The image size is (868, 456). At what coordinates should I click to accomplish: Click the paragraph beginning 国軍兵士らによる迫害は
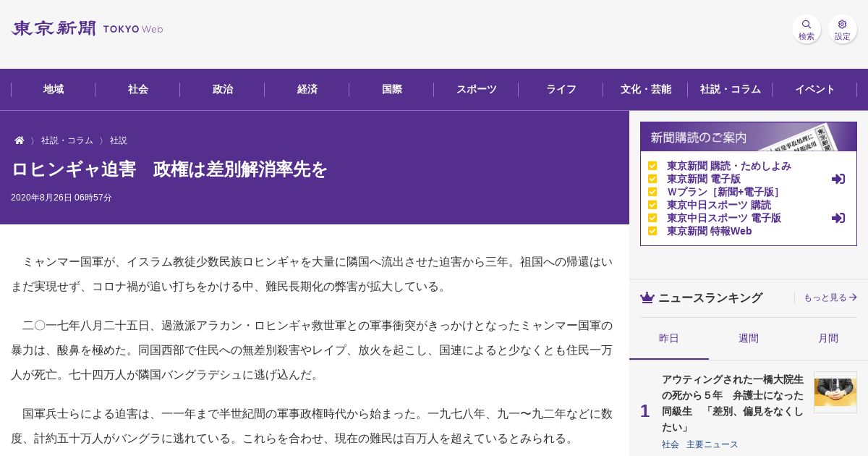[x=312, y=426]
